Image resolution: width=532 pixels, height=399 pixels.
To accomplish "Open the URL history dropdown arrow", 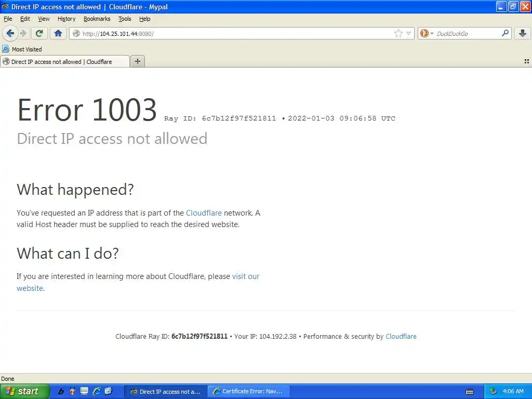I will 409,33.
